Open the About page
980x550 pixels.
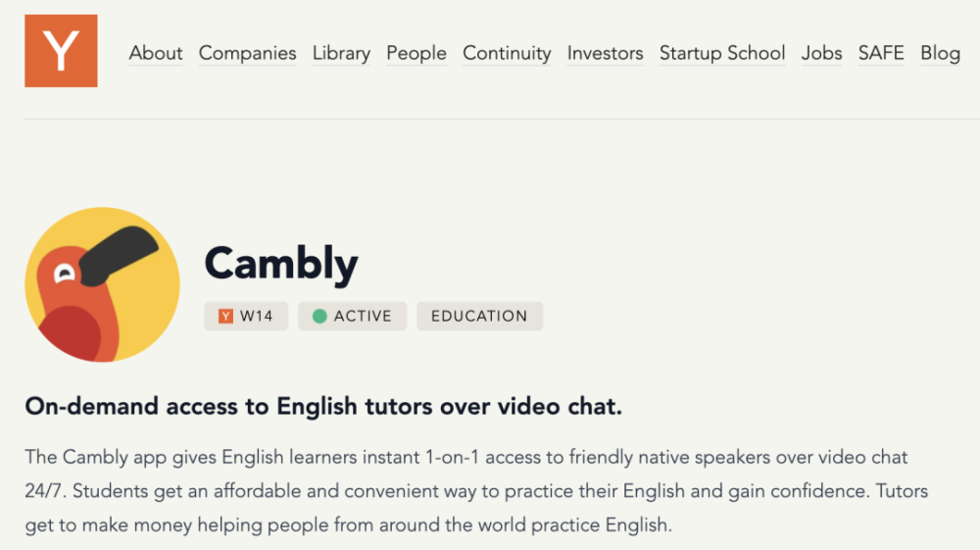point(156,53)
